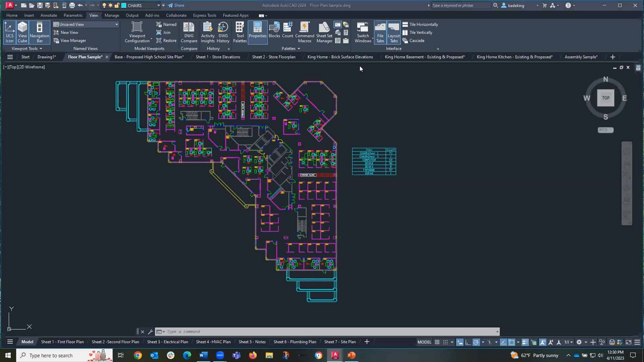The image size is (644, 362).
Task: Click the Share button
Action: pos(176,5)
